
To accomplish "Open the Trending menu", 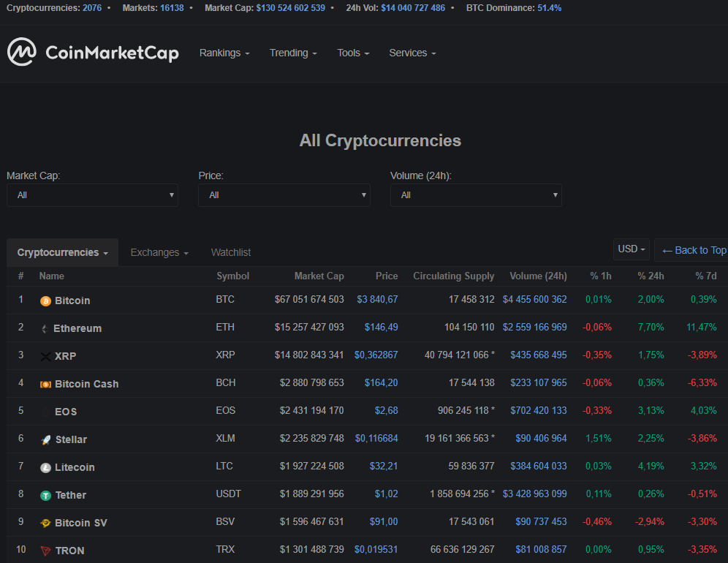I will click(x=293, y=53).
